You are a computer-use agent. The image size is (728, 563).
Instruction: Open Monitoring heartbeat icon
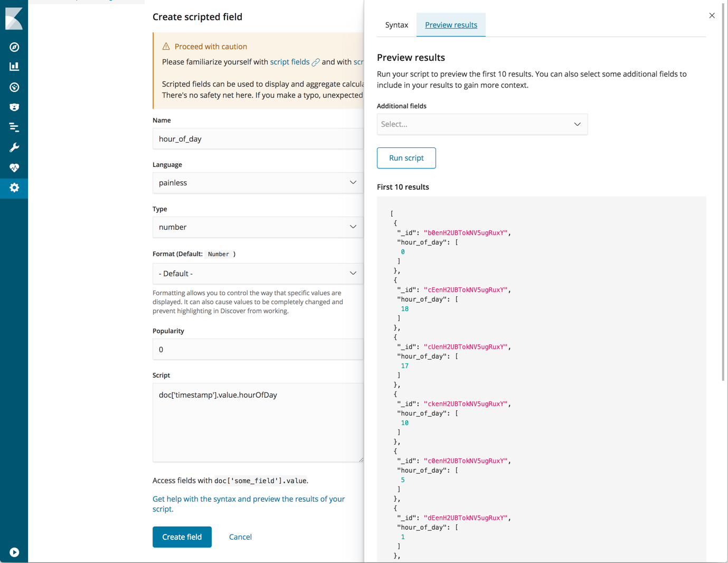[x=14, y=167]
